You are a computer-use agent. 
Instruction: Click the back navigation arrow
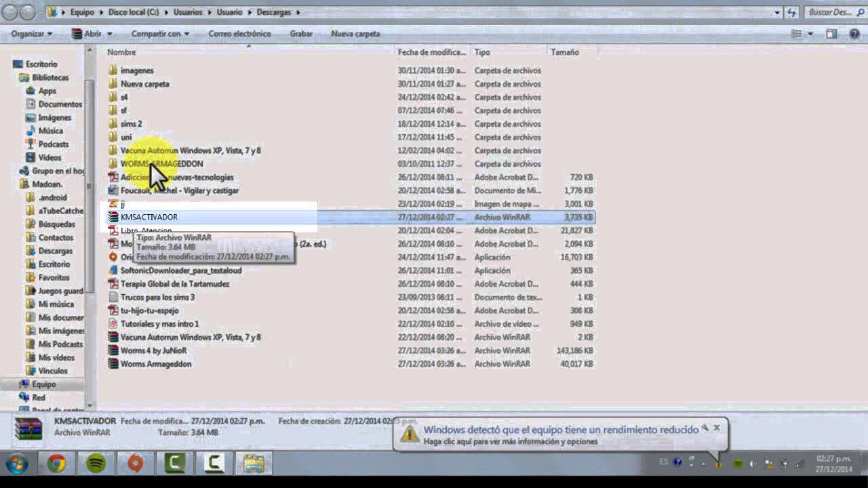click(9, 12)
